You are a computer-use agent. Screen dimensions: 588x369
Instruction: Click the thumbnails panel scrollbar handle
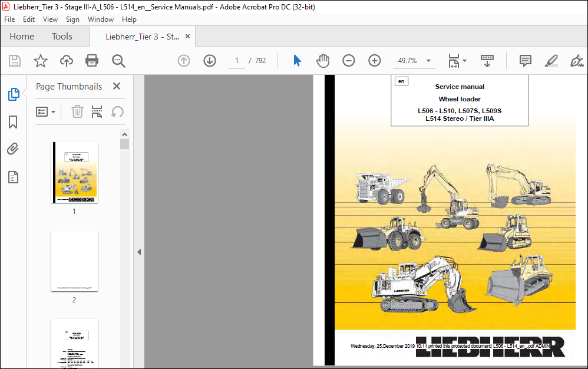pos(124,144)
